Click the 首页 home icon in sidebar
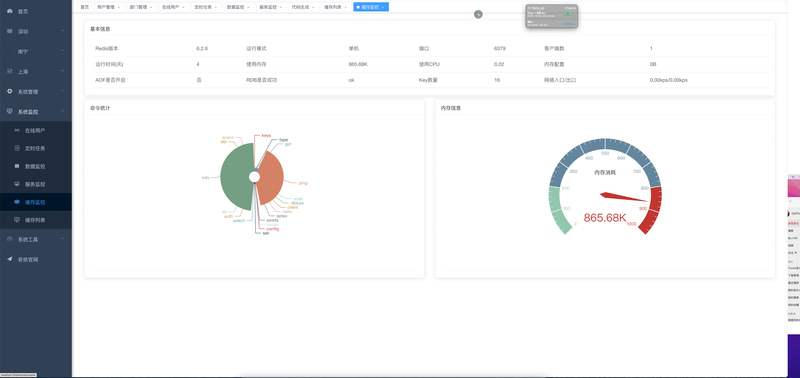This screenshot has width=800, height=378. tap(10, 11)
